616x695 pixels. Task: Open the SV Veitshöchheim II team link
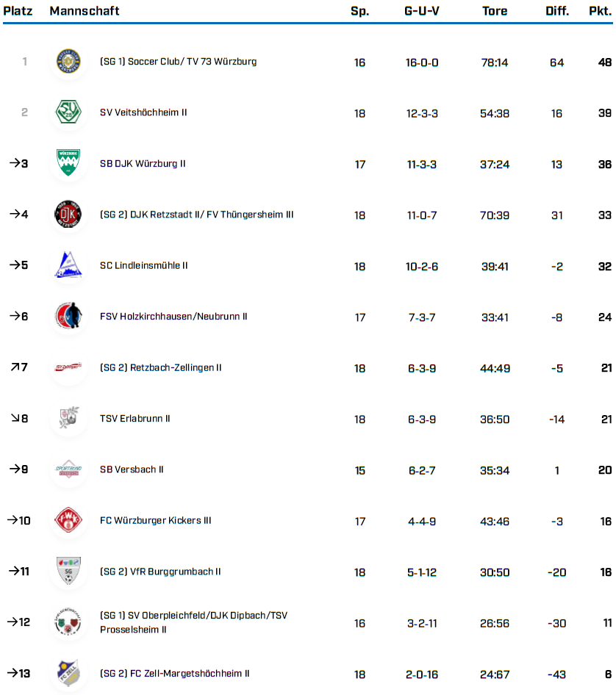click(x=143, y=113)
